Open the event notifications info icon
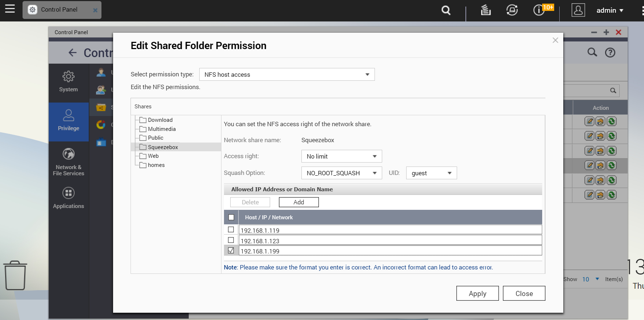 tap(539, 10)
